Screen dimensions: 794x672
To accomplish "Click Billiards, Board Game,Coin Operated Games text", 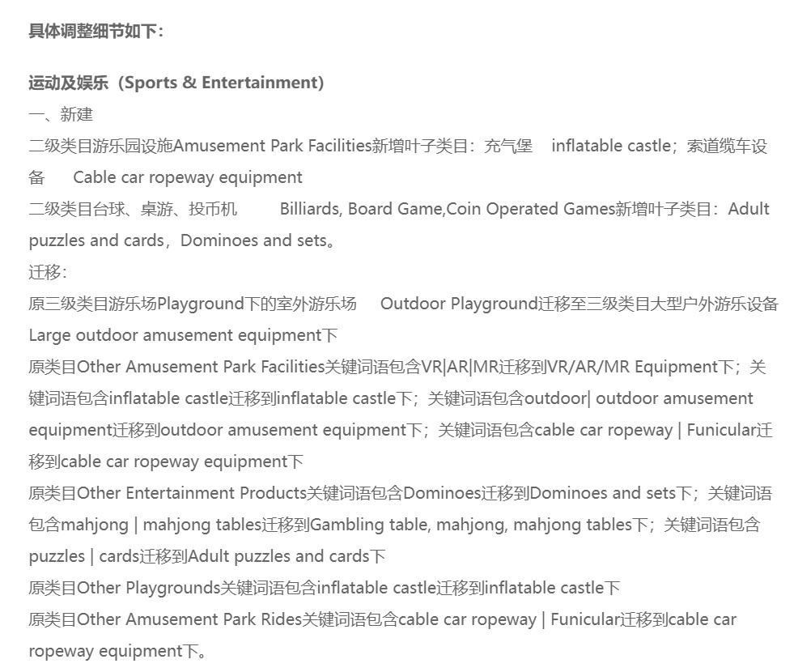I will pyautogui.click(x=447, y=209).
